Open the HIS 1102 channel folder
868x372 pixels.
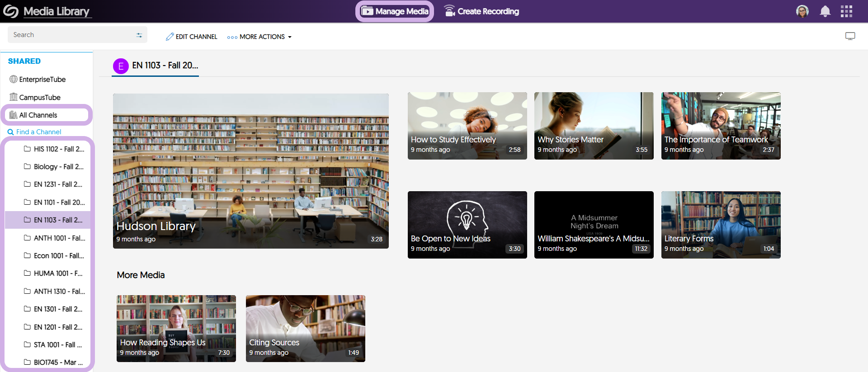tap(58, 149)
